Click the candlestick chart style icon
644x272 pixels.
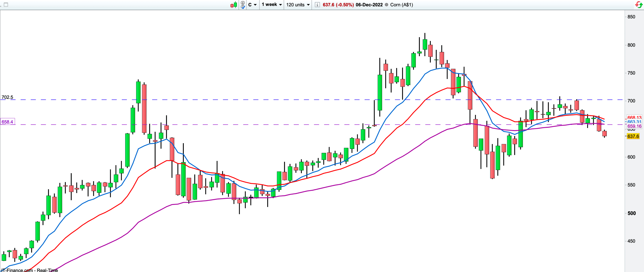[x=234, y=5]
